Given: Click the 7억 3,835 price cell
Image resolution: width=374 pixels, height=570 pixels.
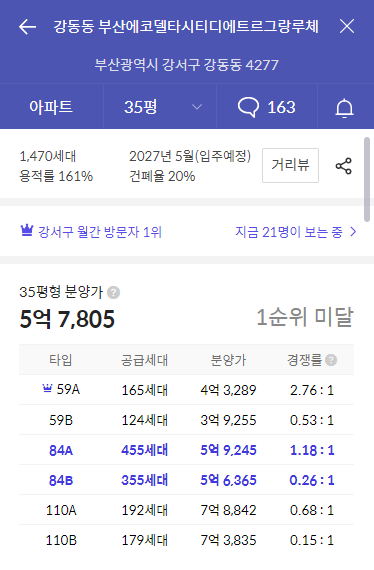Looking at the screenshot, I should pyautogui.click(x=228, y=540).
